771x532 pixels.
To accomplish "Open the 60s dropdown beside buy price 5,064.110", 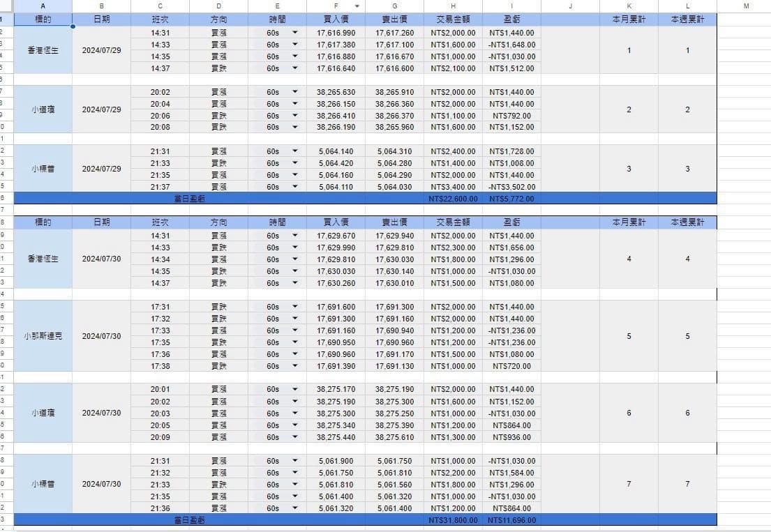I will click(294, 187).
